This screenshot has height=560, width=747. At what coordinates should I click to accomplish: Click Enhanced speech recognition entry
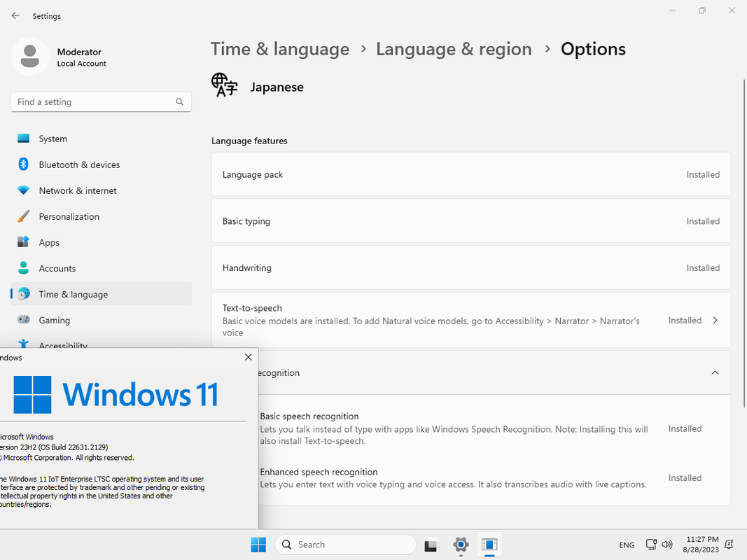[494, 478]
